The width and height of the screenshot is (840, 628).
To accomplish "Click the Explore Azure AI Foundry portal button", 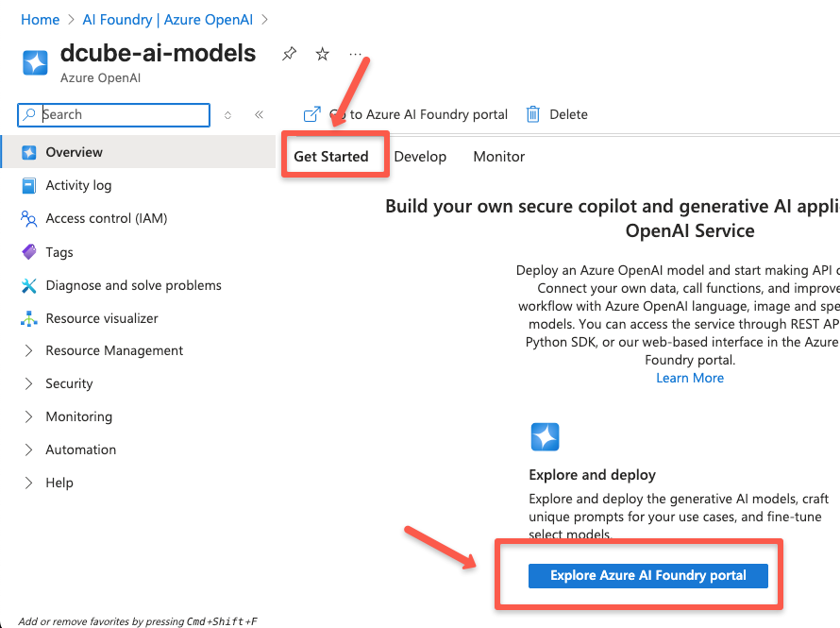I will pyautogui.click(x=648, y=575).
